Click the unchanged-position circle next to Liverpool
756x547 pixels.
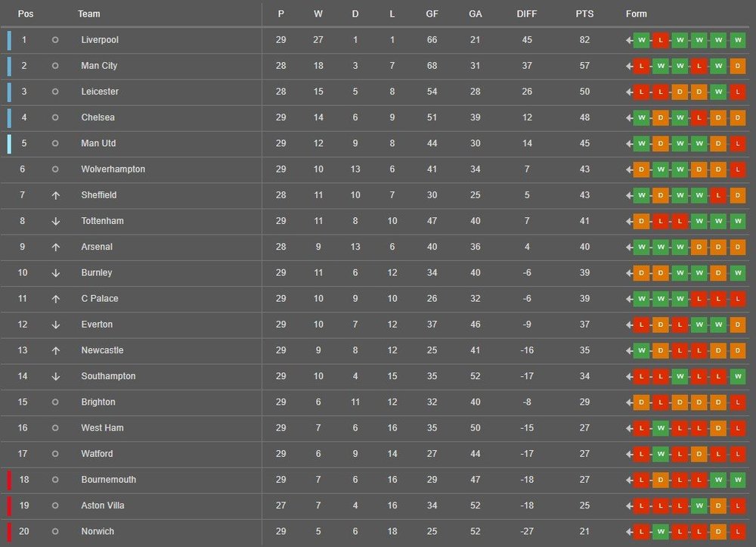tap(55, 40)
